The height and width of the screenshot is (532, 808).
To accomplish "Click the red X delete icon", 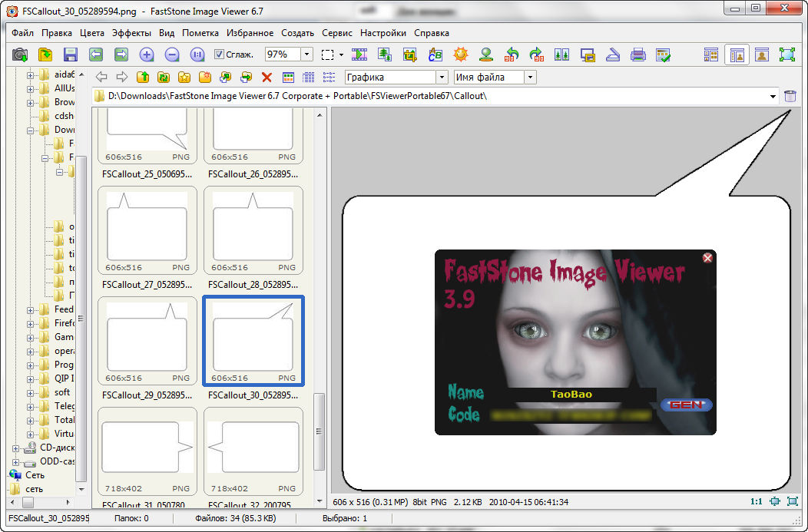I will pyautogui.click(x=267, y=78).
